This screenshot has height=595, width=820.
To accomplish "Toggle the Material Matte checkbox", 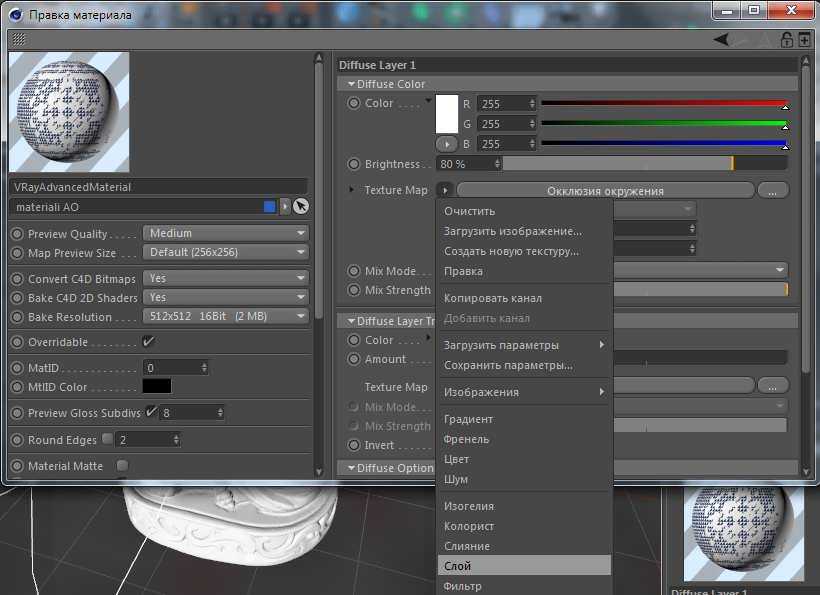I will (122, 465).
